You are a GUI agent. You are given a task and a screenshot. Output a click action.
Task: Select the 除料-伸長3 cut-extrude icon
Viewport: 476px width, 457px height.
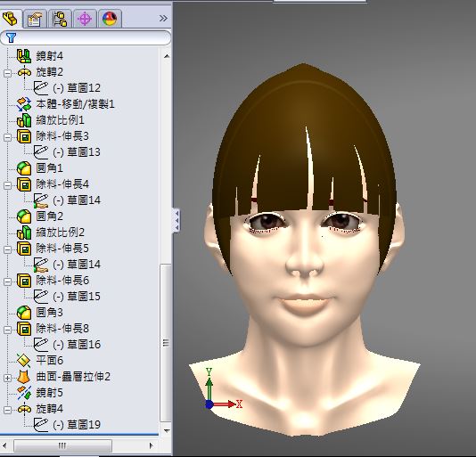click(x=24, y=136)
